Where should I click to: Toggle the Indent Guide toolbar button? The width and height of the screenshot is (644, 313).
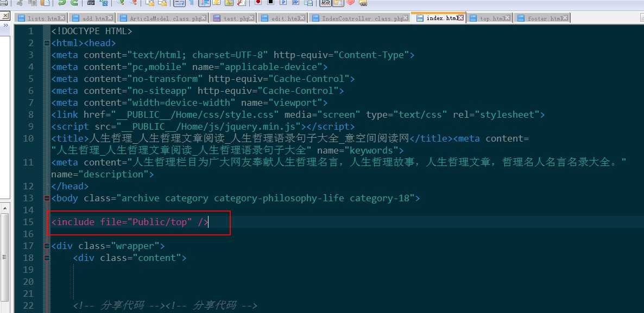205,3
